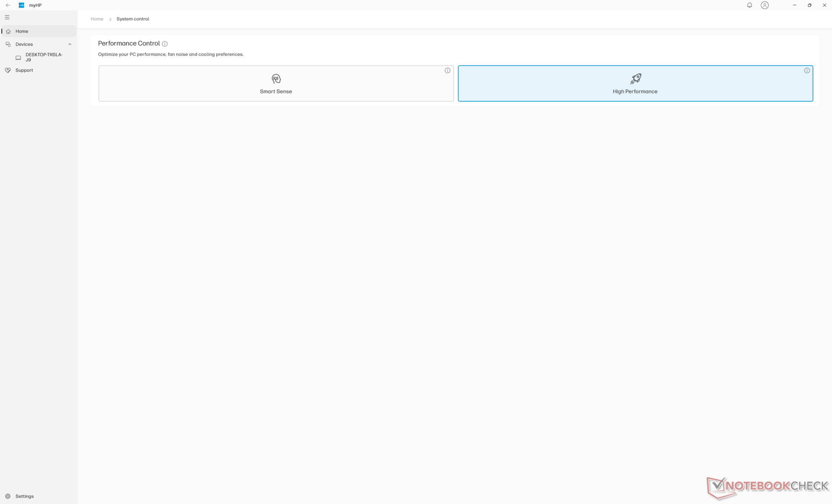Open the user account profile icon
Viewport: 832px width, 504px height.
pos(764,5)
